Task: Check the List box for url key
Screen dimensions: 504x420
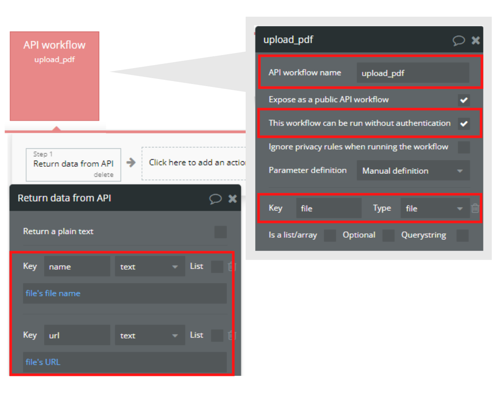Action: pyautogui.click(x=217, y=335)
